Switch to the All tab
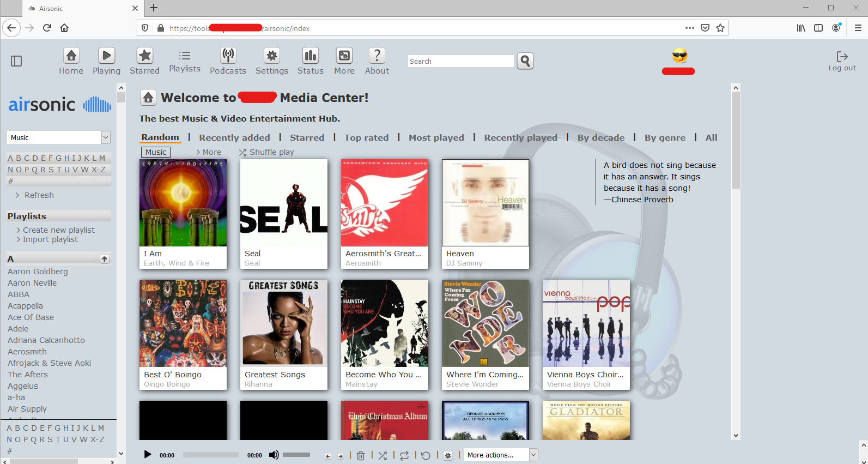This screenshot has height=464, width=868. point(711,137)
